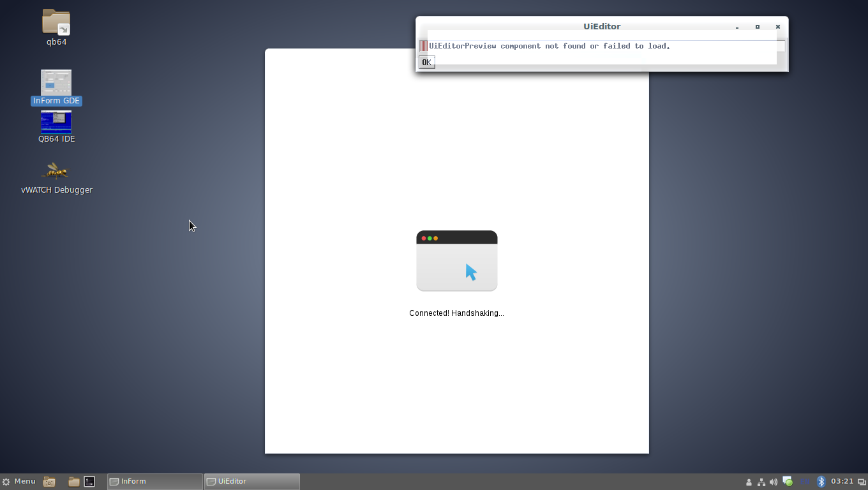Open the file manager folder icon in taskbar
868x490 pixels.
[x=74, y=482]
